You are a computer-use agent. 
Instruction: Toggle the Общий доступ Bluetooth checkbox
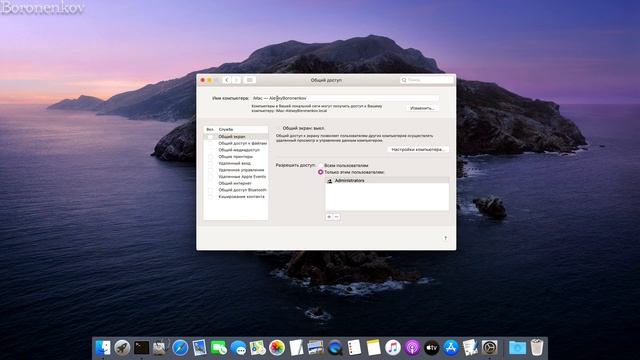210,190
